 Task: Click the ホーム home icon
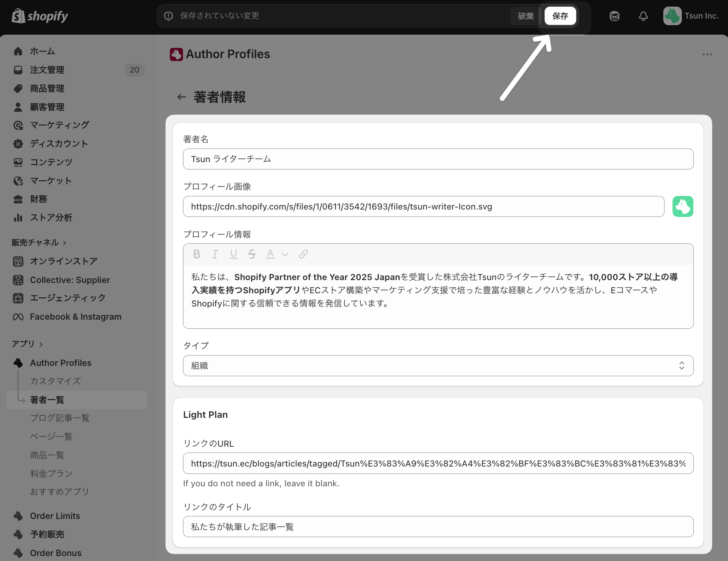click(x=18, y=51)
